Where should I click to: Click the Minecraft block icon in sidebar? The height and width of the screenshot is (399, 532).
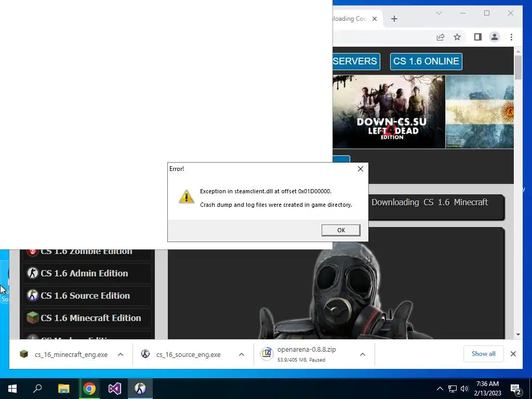point(33,318)
